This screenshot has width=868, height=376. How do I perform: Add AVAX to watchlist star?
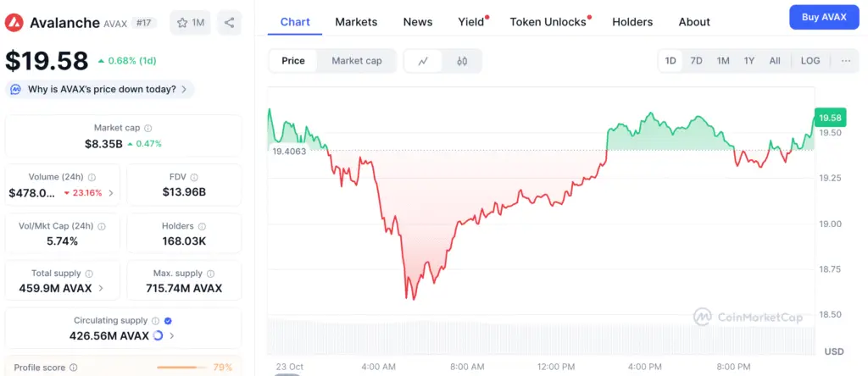(x=191, y=23)
